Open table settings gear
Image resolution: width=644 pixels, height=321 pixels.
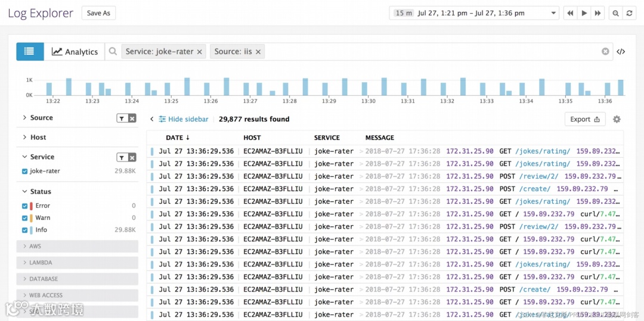click(x=617, y=119)
